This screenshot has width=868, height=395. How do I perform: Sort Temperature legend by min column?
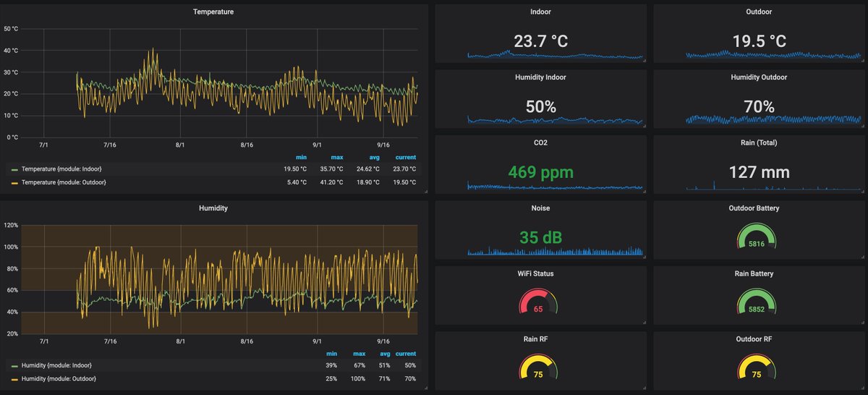coord(301,157)
